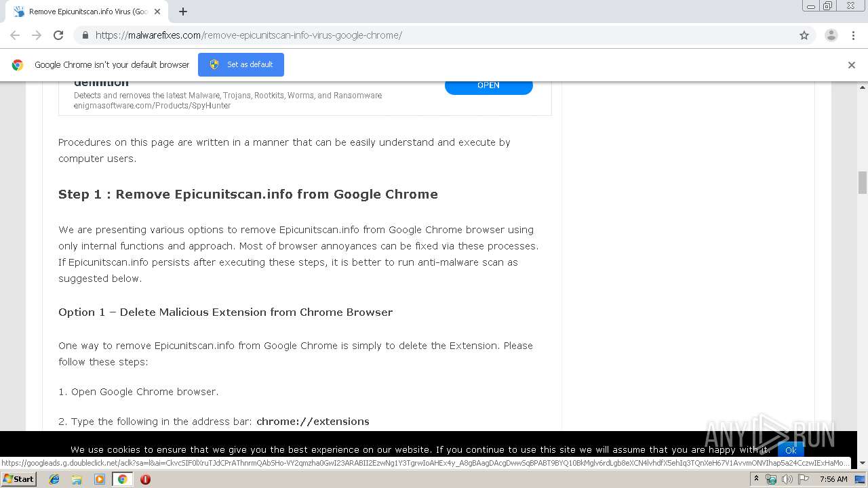
Task: Click the padlock site info icon
Action: 85,35
